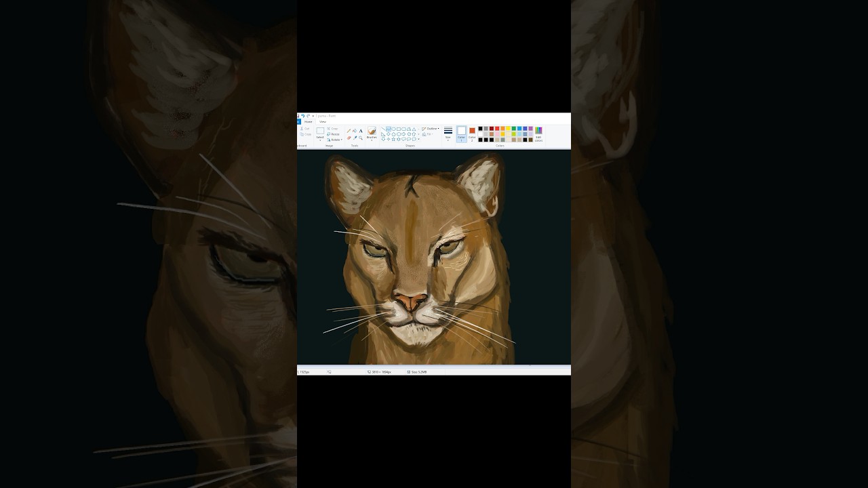Select the Four-point star shape

coord(389,139)
